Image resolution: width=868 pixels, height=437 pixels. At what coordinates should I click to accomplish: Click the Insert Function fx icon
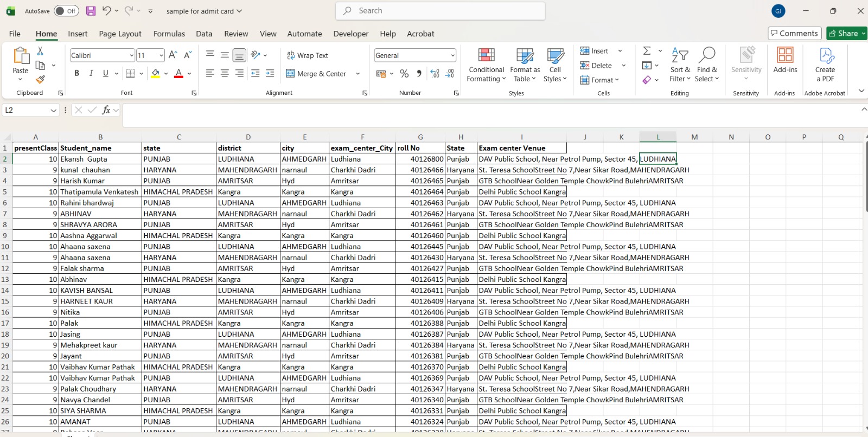click(x=106, y=110)
